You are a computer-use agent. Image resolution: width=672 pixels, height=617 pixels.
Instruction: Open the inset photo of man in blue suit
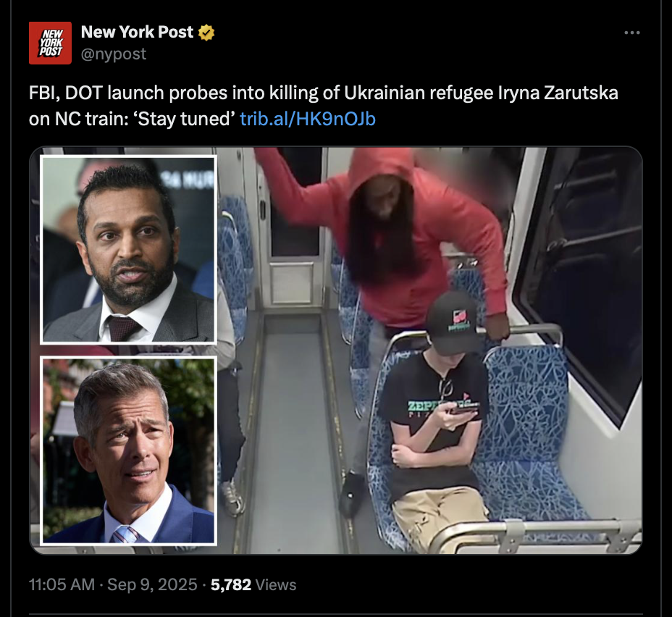pos(129,451)
